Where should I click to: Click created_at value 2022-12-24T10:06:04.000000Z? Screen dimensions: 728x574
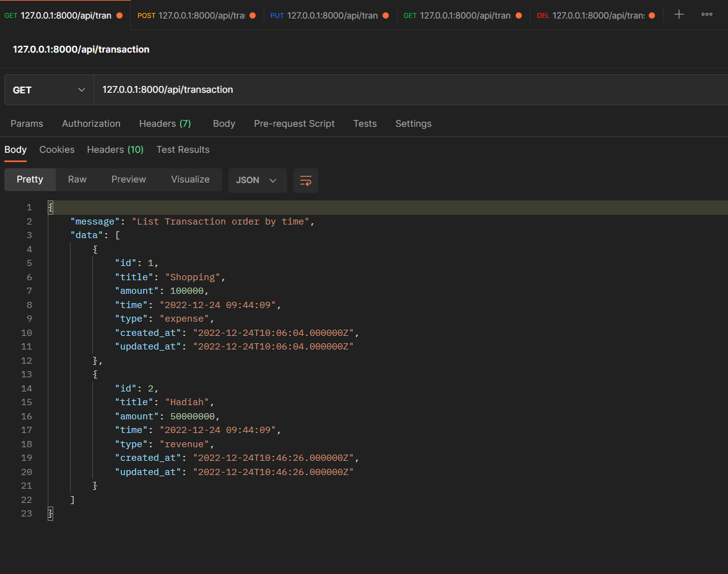(274, 333)
